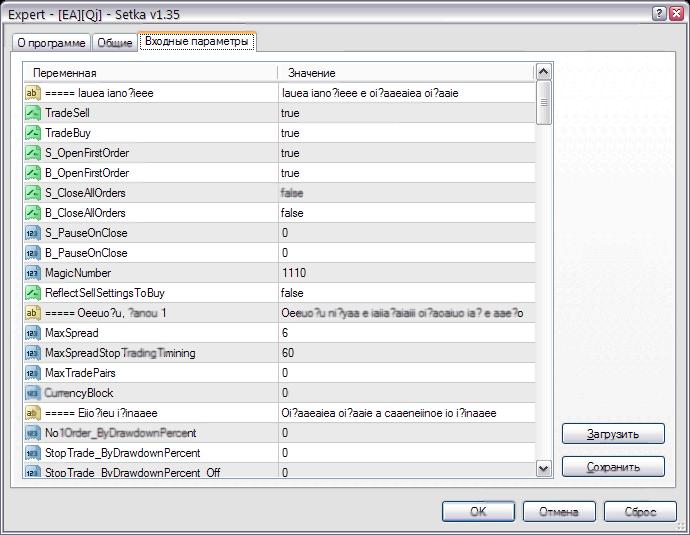
Task: Click the icon beside StopTrade_ByDrawdownPercent row
Action: (33, 453)
